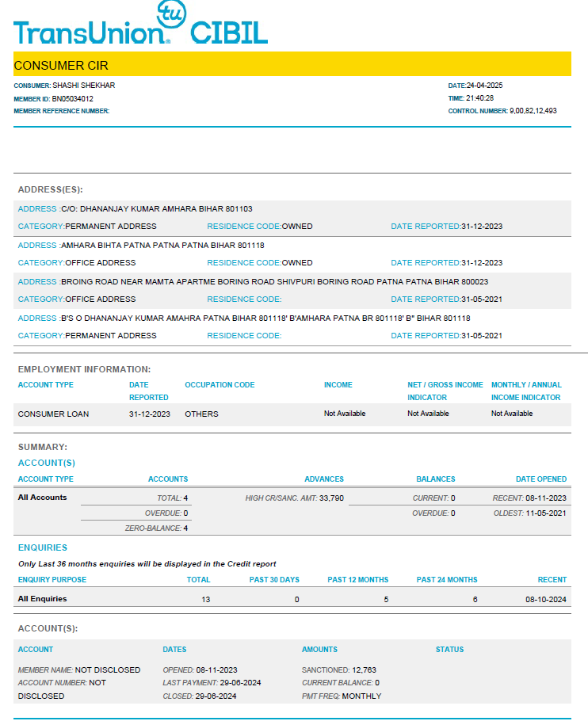
Task: Select CONSUMER LOAN account type cell
Action: 53,414
